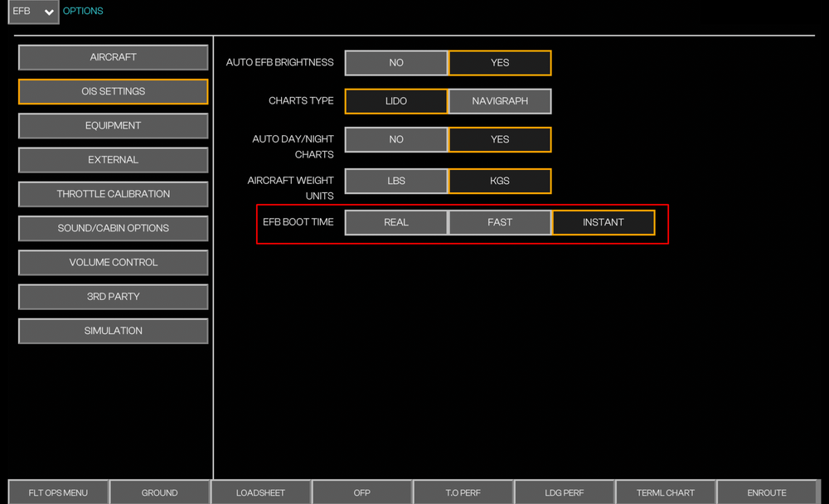Switch to the FLT OPS MENU tab
Screen dimensions: 829x504
tap(58, 492)
